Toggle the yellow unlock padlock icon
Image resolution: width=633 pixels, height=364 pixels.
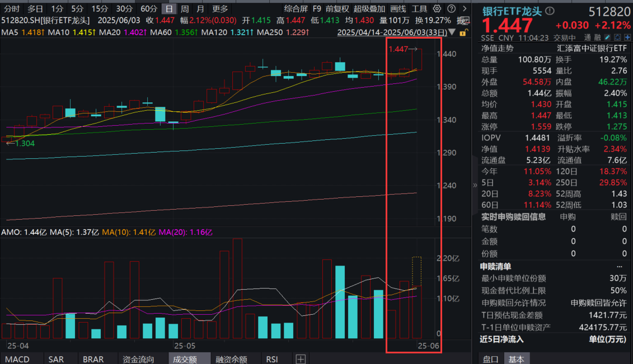click(x=463, y=32)
